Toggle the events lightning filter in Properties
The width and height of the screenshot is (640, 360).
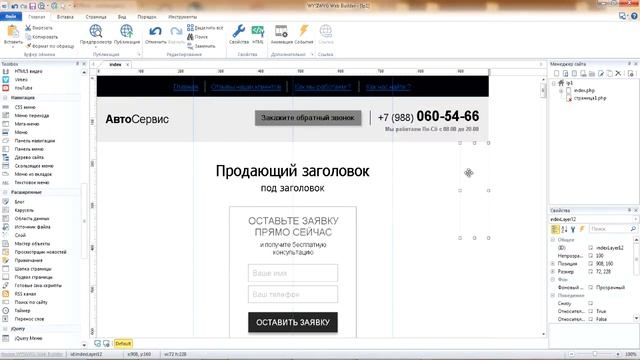[x=582, y=229]
